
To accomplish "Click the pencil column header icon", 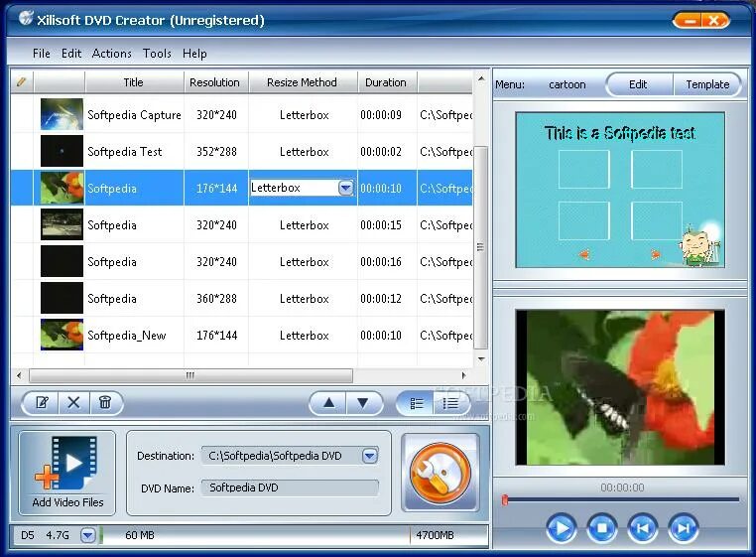I will [x=21, y=81].
